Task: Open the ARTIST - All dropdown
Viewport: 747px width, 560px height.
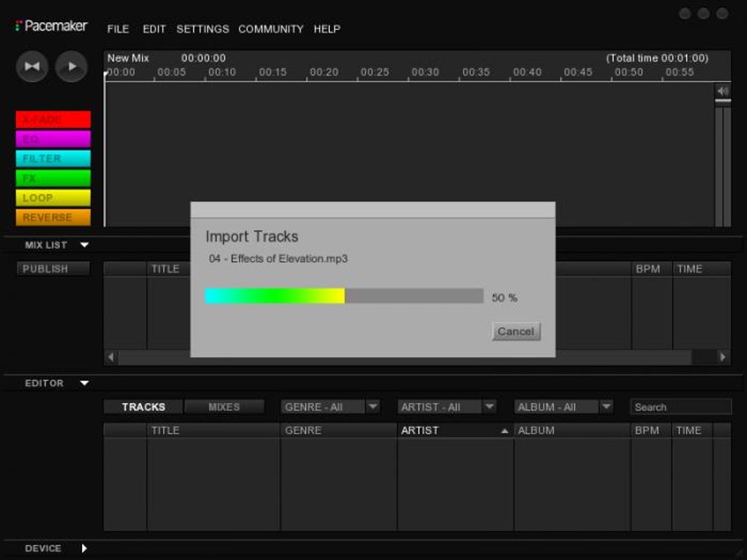Action: pyautogui.click(x=447, y=407)
